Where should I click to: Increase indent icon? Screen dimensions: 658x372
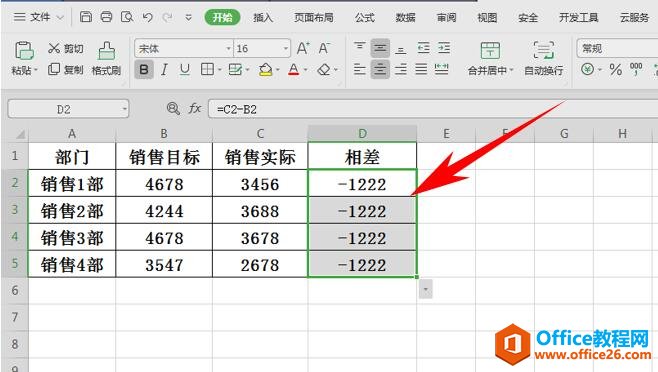coord(444,48)
